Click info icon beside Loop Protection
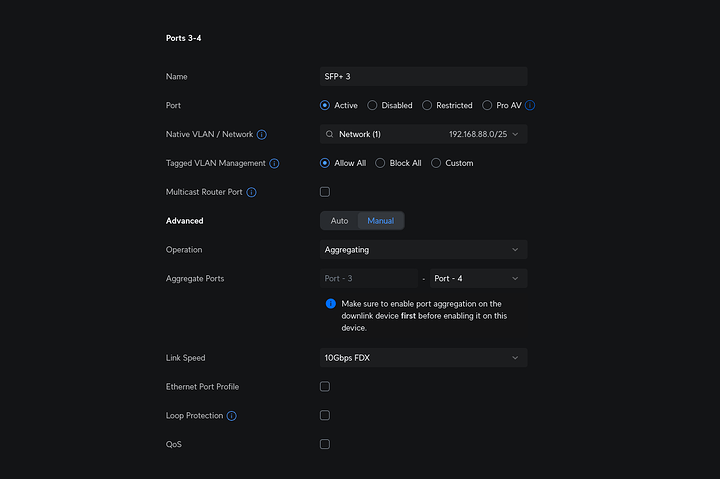This screenshot has height=479, width=720. pyautogui.click(x=232, y=416)
